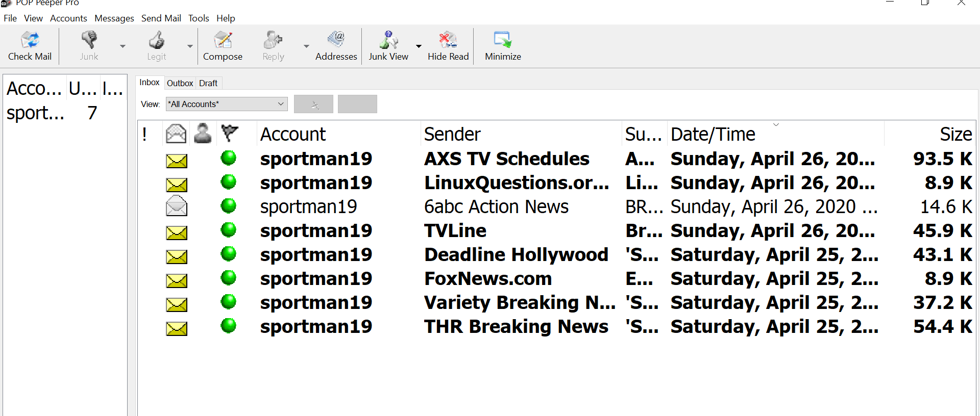This screenshot has width=980, height=416.
Task: Click the 54.4 K size cell
Action: pos(942,327)
